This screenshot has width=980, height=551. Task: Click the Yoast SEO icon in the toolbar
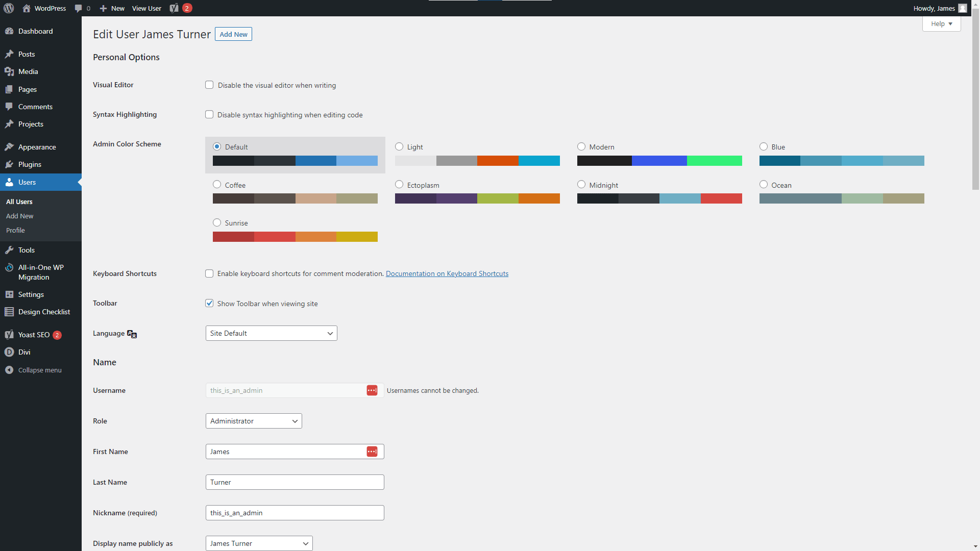174,8
